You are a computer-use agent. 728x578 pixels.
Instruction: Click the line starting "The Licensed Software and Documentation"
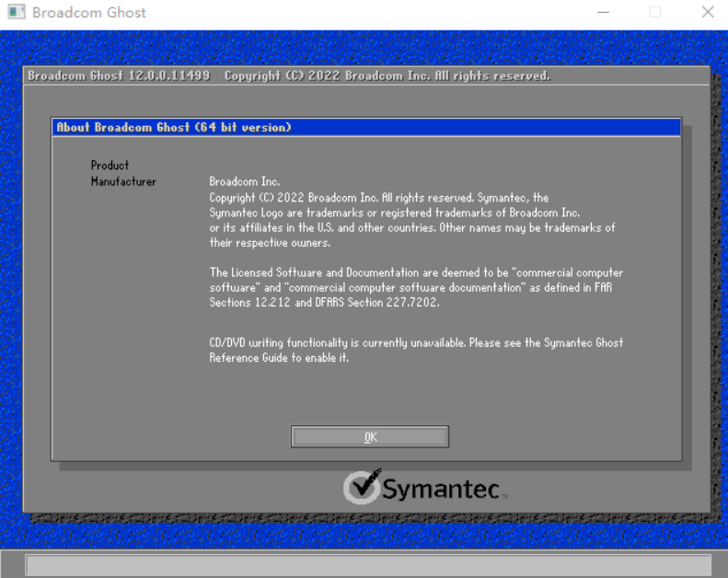pos(416,272)
